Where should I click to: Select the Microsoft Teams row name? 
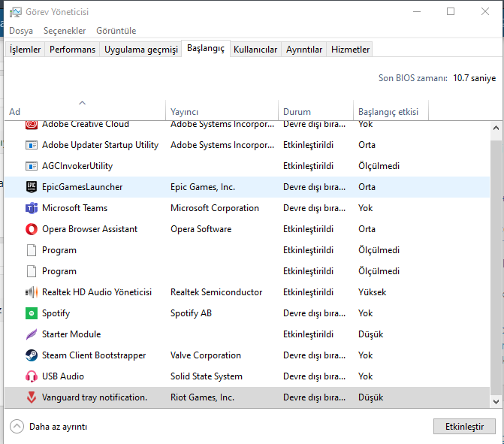(74, 208)
